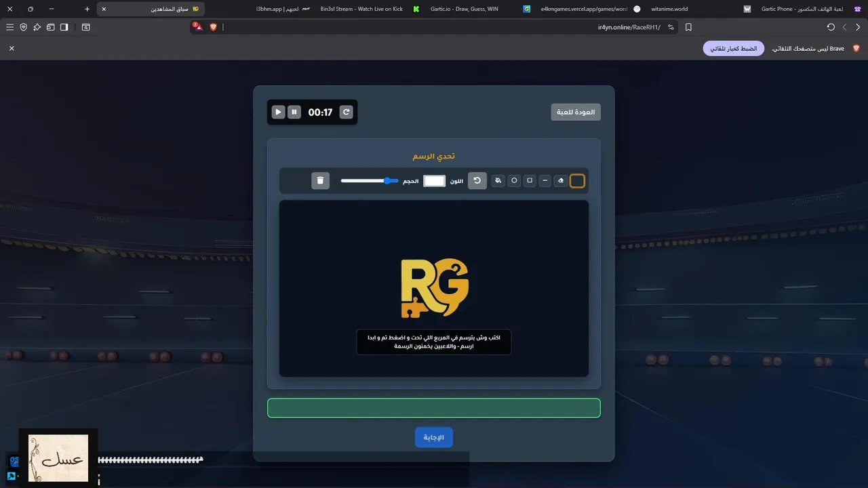This screenshot has height=488, width=868.
Task: Open Brave Rewards triangle icon
Action: coord(198,27)
